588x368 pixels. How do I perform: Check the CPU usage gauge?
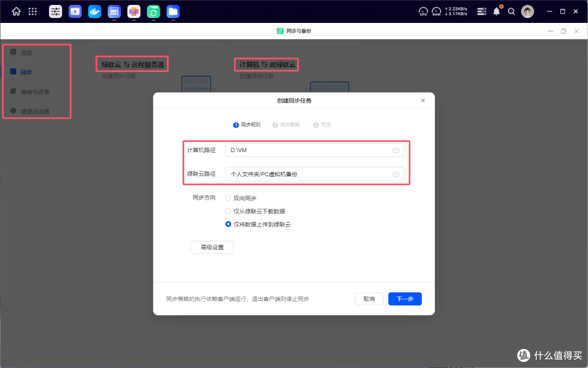click(x=423, y=11)
